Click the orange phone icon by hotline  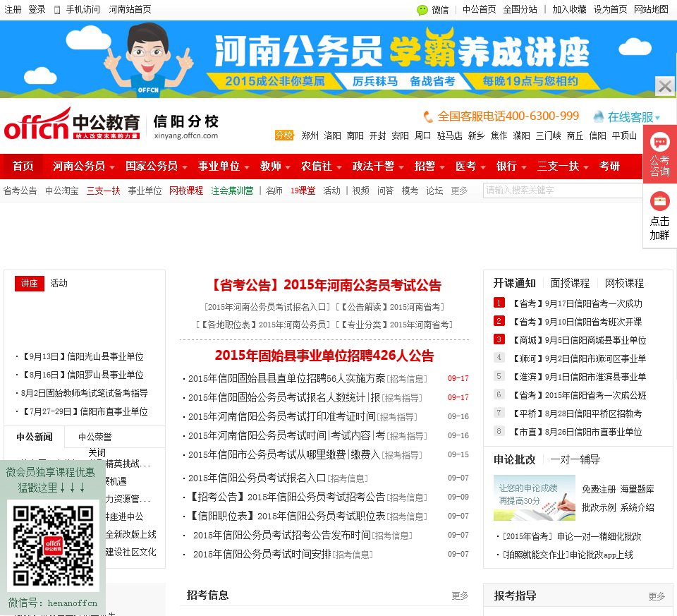click(x=428, y=116)
